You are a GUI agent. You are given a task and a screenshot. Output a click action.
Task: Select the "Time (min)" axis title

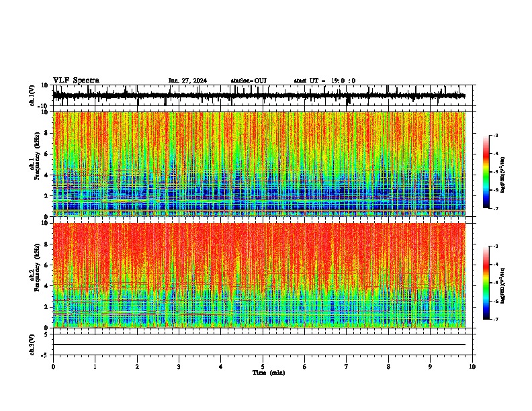(x=269, y=373)
